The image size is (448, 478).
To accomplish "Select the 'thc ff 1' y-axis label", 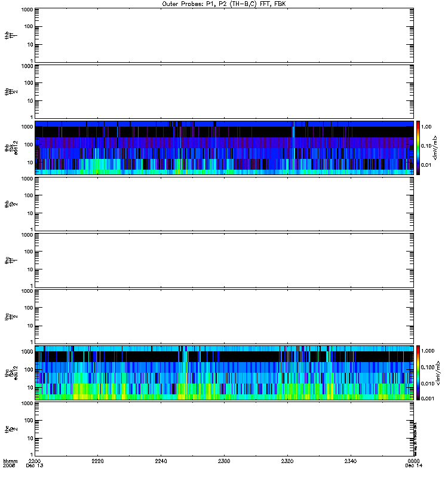I will 11,261.
